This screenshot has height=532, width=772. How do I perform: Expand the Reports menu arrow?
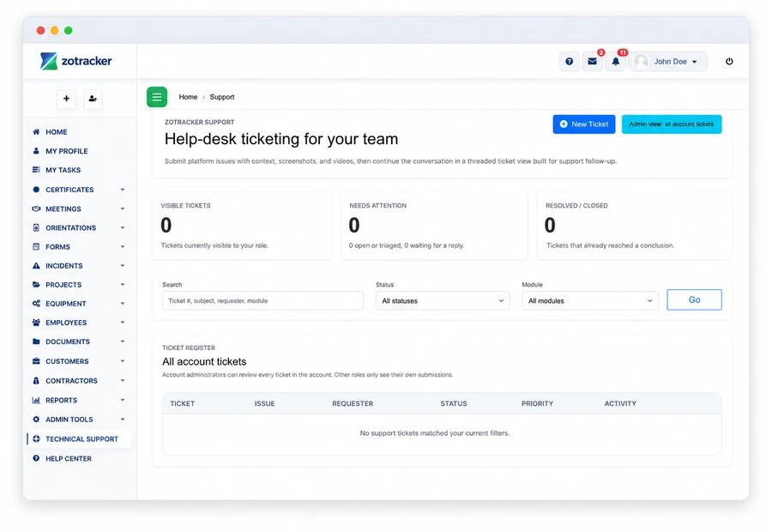(123, 400)
